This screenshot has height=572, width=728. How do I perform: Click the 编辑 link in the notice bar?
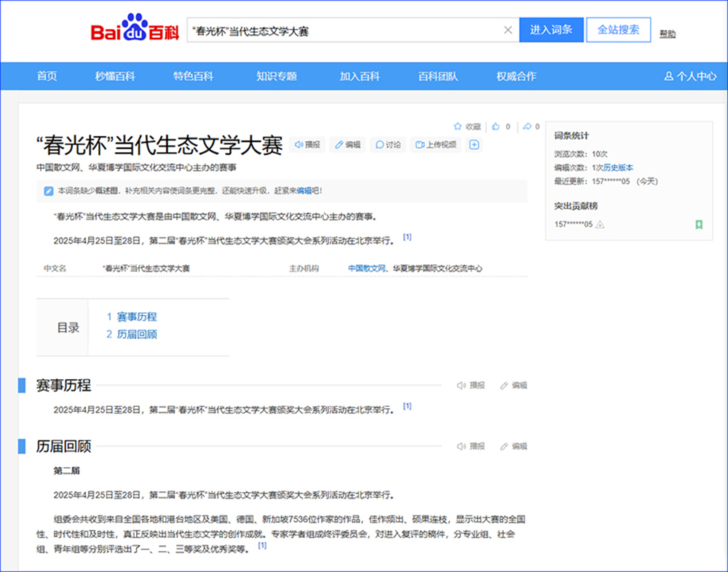point(304,191)
